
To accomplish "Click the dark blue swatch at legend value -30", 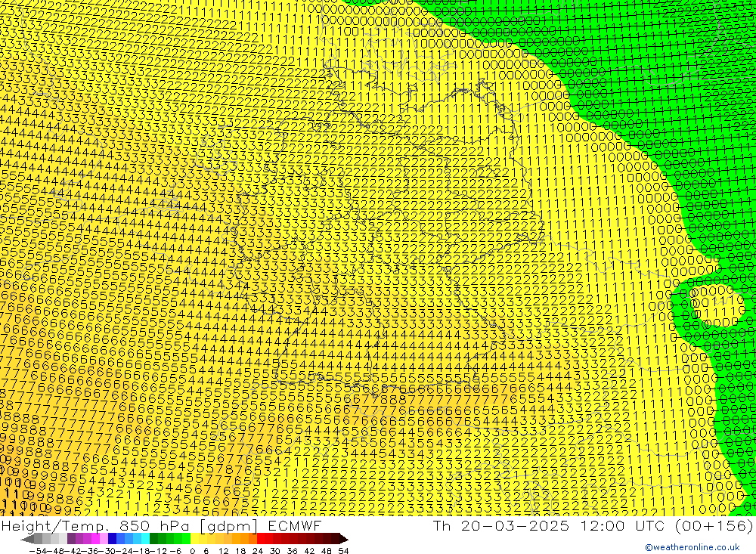I will [x=112, y=539].
